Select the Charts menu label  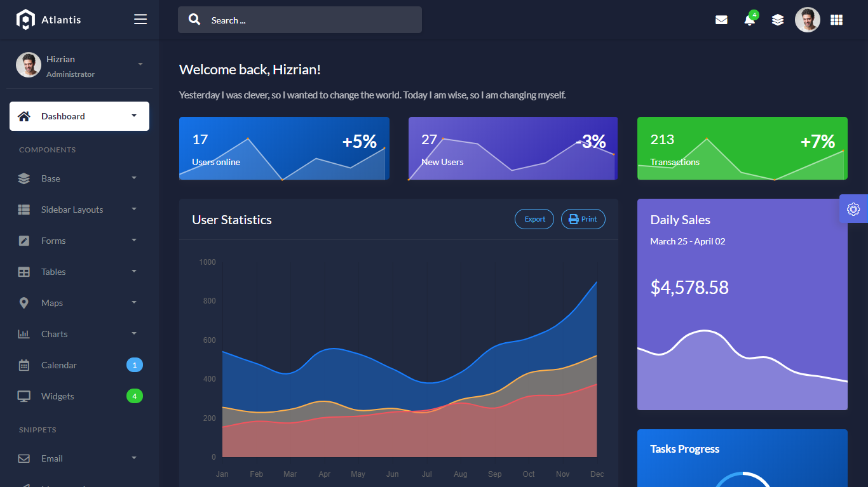click(x=54, y=334)
